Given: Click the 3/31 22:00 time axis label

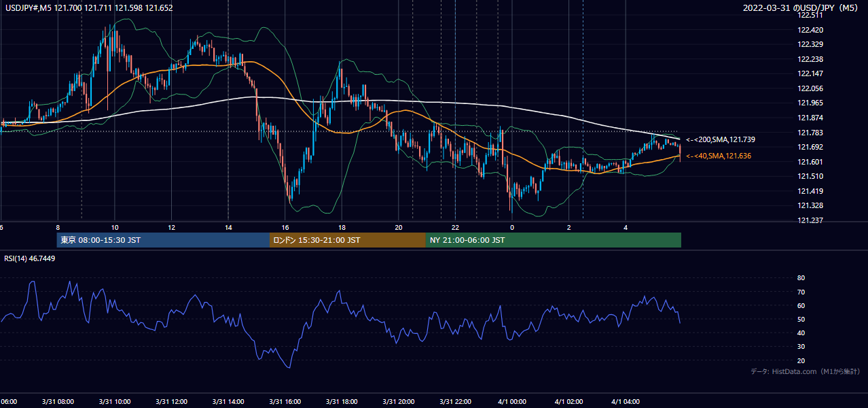Looking at the screenshot, I should [x=455, y=402].
